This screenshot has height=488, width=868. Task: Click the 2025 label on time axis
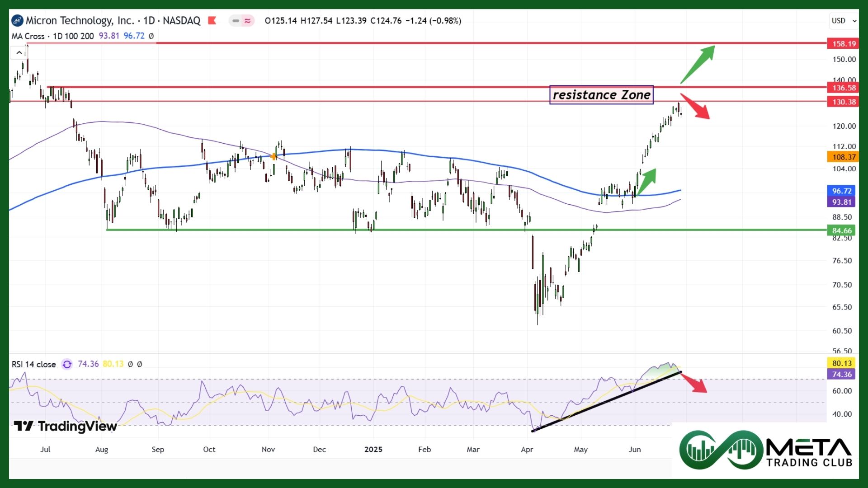(x=373, y=450)
